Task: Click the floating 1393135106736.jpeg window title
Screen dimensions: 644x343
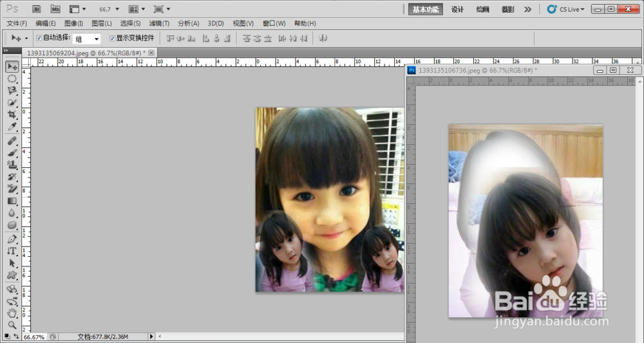Action: (x=478, y=71)
